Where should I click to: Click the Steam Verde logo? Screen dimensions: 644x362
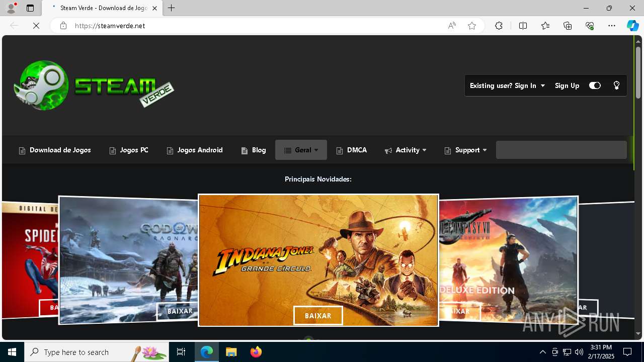(x=94, y=85)
